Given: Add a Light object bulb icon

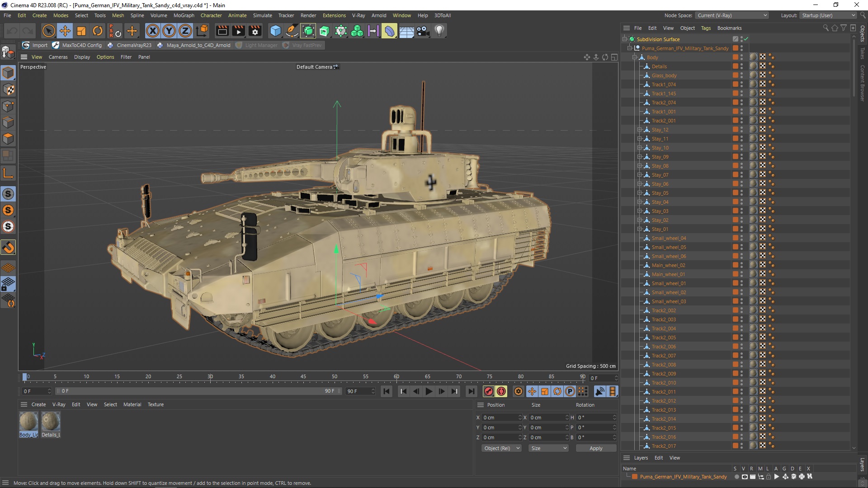Looking at the screenshot, I should (x=439, y=31).
